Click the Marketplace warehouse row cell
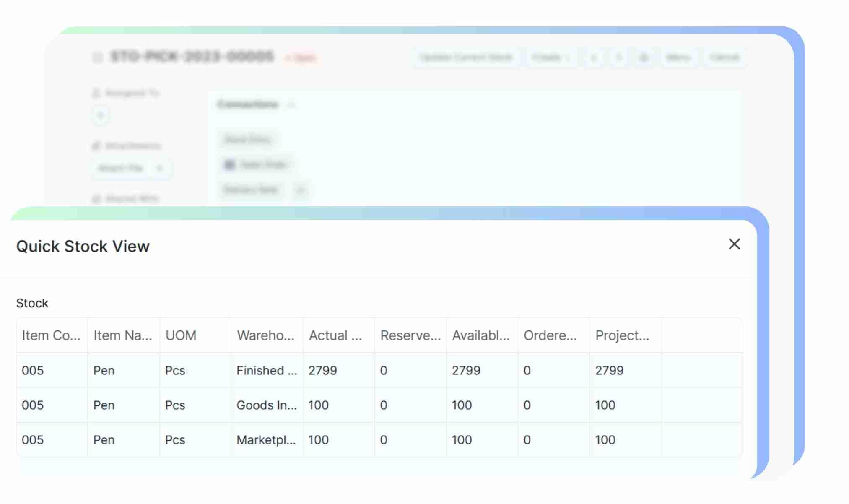Image resolution: width=849 pixels, height=504 pixels. tap(266, 440)
